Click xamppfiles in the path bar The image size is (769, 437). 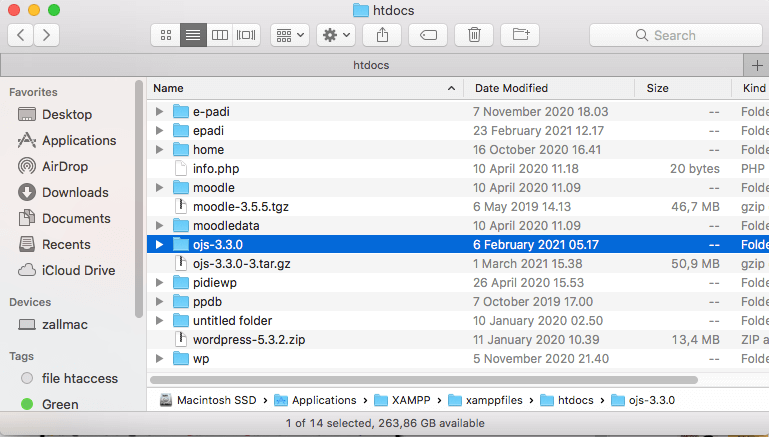(x=486, y=400)
